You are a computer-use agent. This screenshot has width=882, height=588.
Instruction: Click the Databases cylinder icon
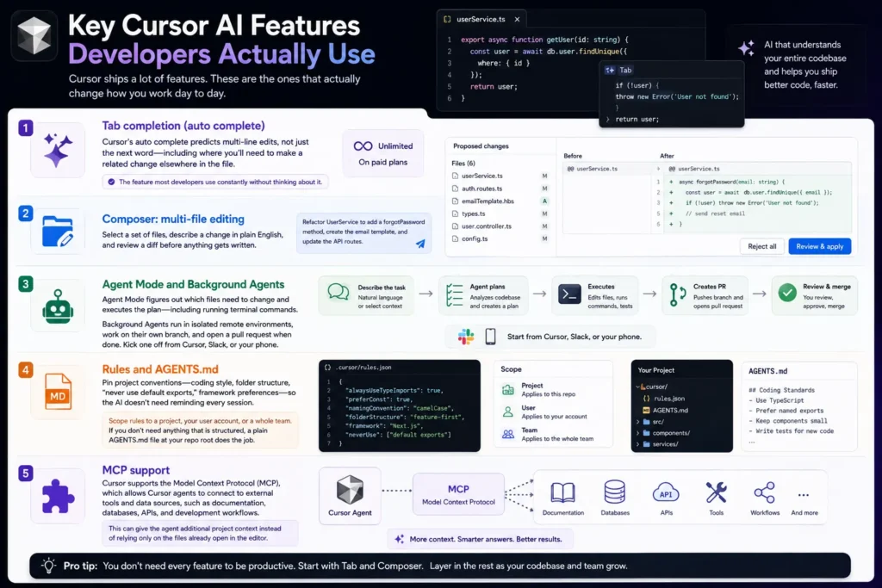[x=614, y=492]
